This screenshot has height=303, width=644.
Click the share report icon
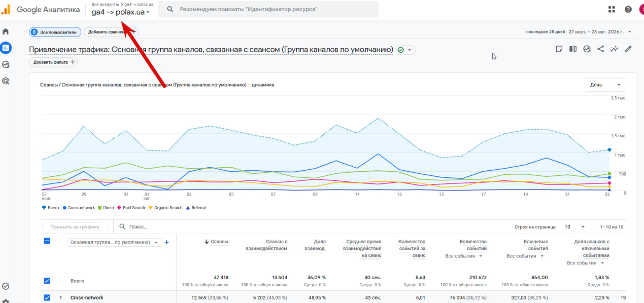(x=601, y=49)
